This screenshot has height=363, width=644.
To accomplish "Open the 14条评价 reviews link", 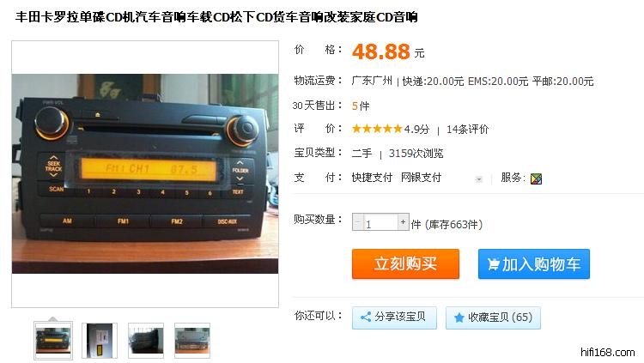I will pyautogui.click(x=467, y=130).
